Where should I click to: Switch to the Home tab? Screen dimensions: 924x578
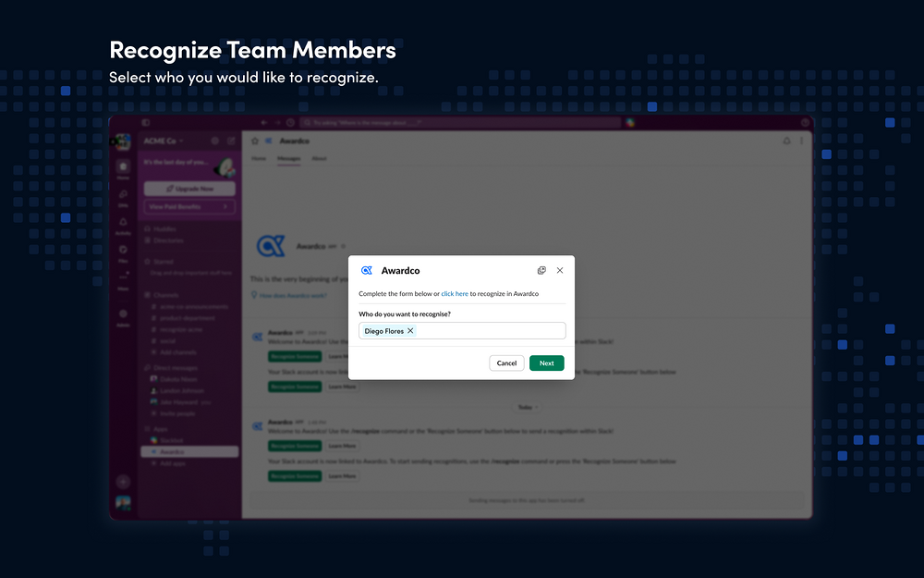259,159
